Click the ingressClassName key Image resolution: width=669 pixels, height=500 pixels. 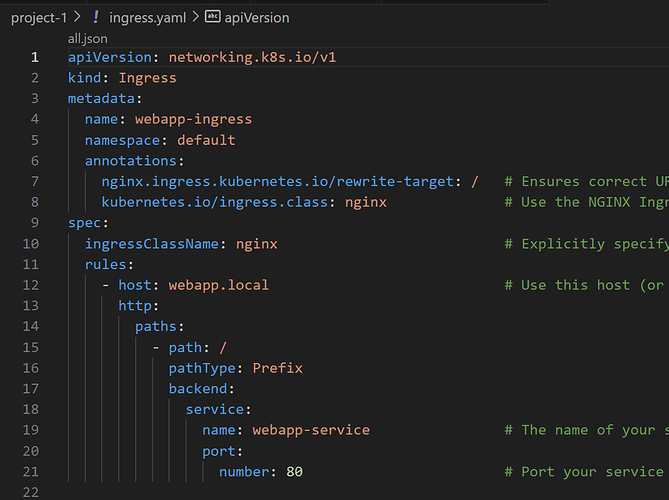point(155,243)
